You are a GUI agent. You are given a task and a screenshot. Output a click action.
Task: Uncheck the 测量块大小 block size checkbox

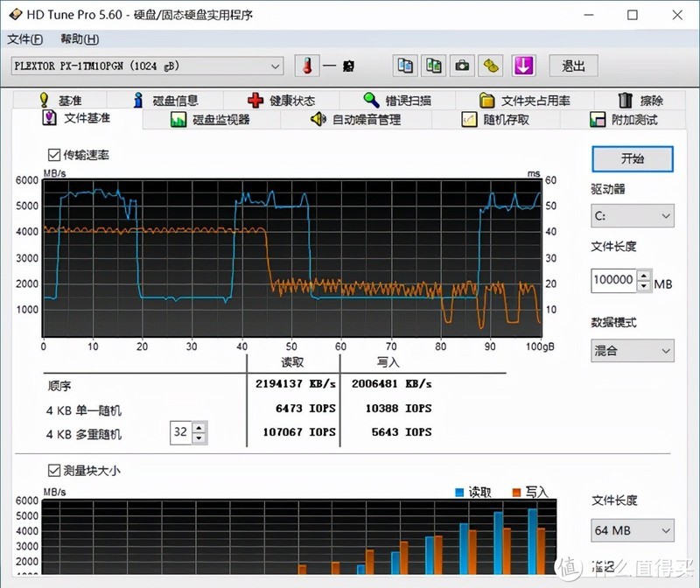coord(54,470)
